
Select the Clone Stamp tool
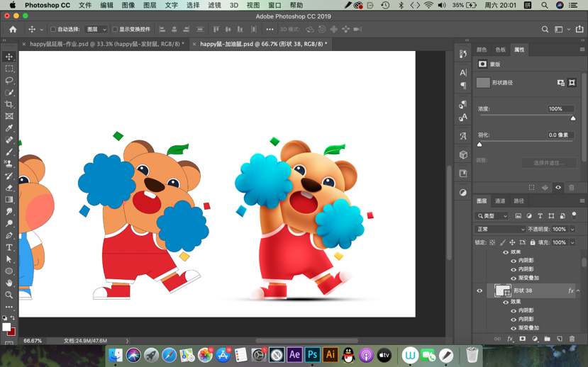[x=9, y=164]
